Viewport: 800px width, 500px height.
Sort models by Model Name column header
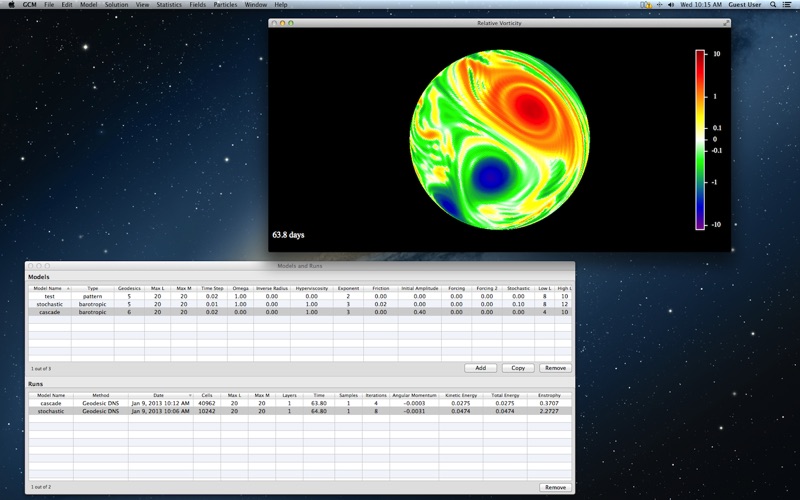click(x=49, y=288)
